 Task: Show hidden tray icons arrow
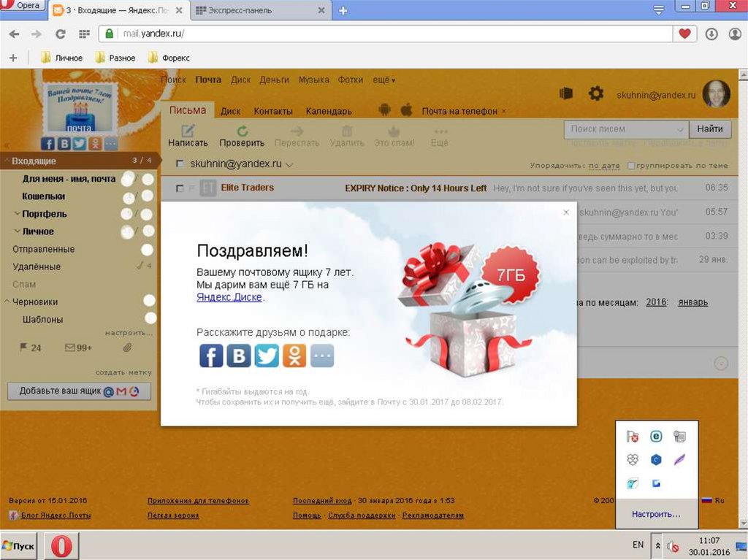pyautogui.click(x=657, y=545)
